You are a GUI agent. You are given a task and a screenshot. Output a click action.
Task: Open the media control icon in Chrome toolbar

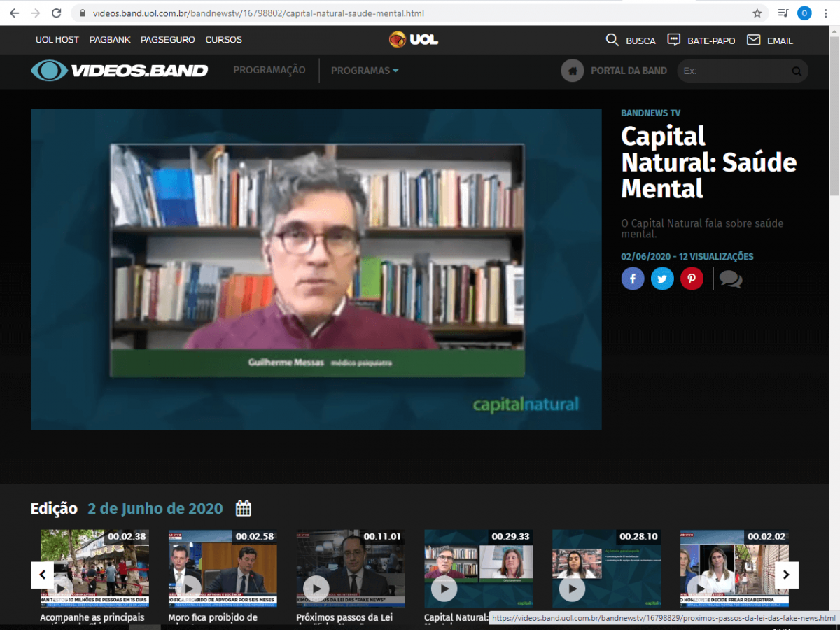click(783, 13)
